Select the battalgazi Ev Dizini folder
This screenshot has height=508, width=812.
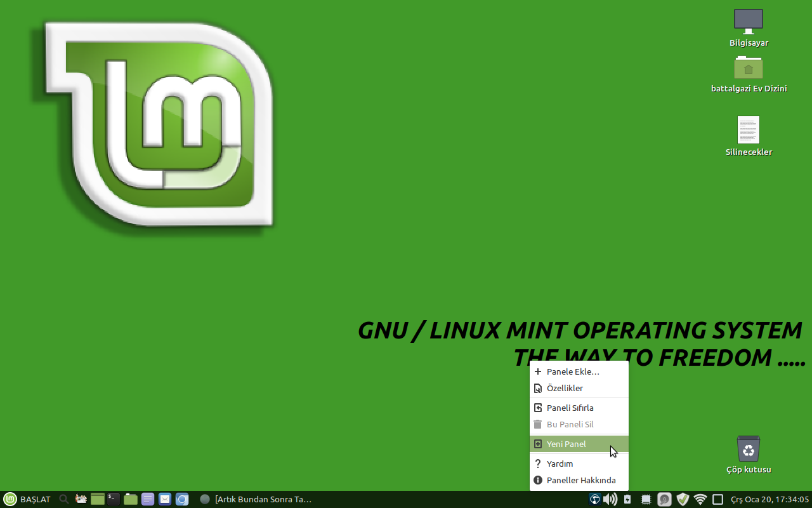[x=749, y=74]
